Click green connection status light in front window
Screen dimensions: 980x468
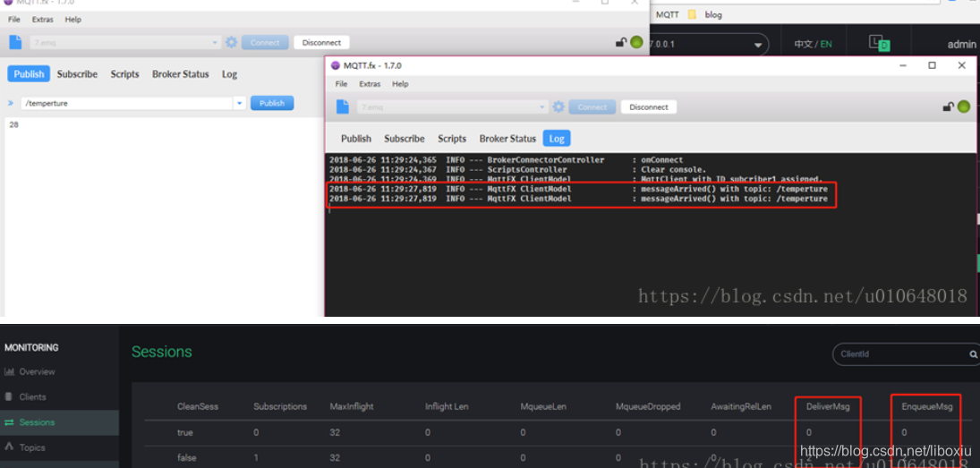point(964,106)
